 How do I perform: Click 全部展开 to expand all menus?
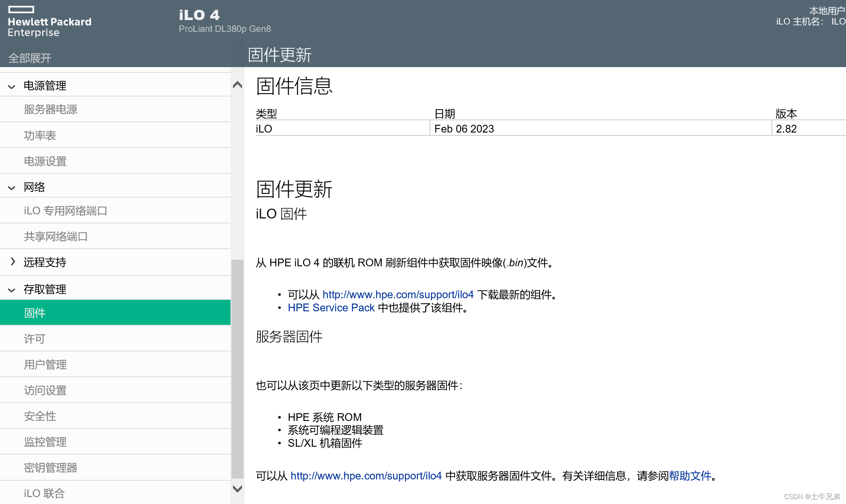tap(29, 57)
